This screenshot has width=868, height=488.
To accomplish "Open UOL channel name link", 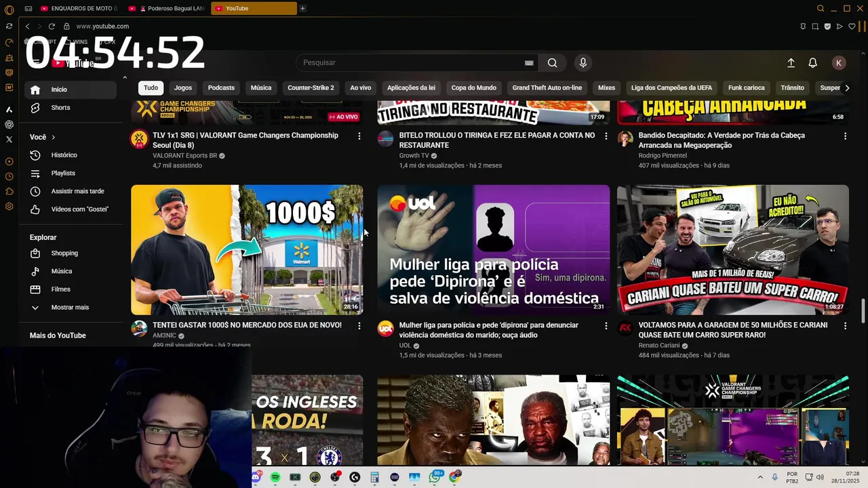I will pyautogui.click(x=406, y=346).
